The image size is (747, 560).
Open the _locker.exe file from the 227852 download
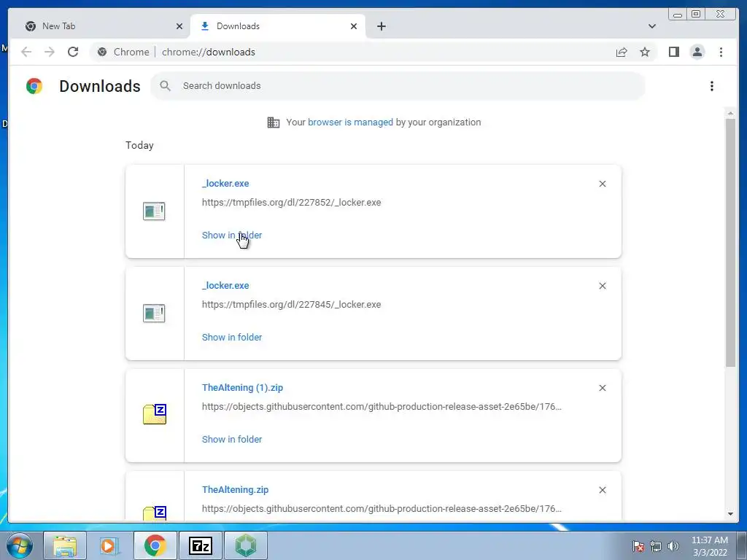[225, 183]
